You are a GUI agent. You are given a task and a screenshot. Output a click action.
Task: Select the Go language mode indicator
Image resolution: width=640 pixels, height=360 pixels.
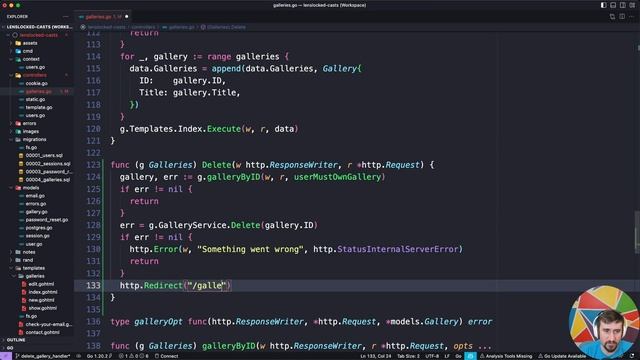pos(458,356)
